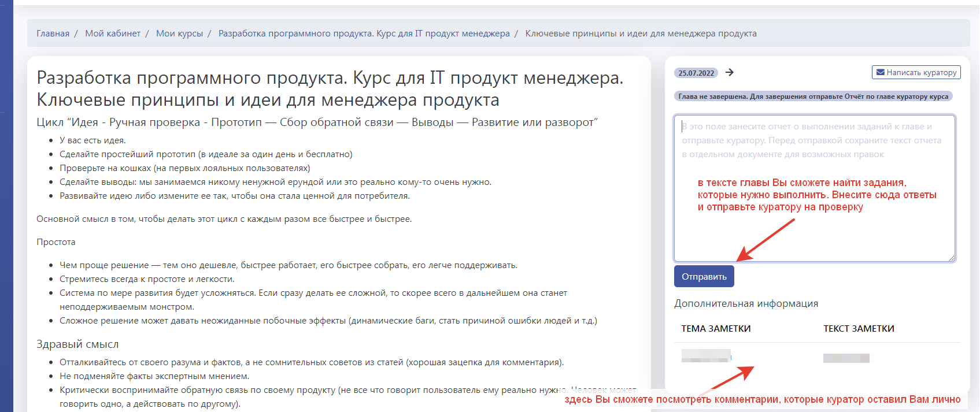Click the ТЕКСТ ЗАМЕТКИ column header
This screenshot has height=412, width=980.
pyautogui.click(x=859, y=329)
